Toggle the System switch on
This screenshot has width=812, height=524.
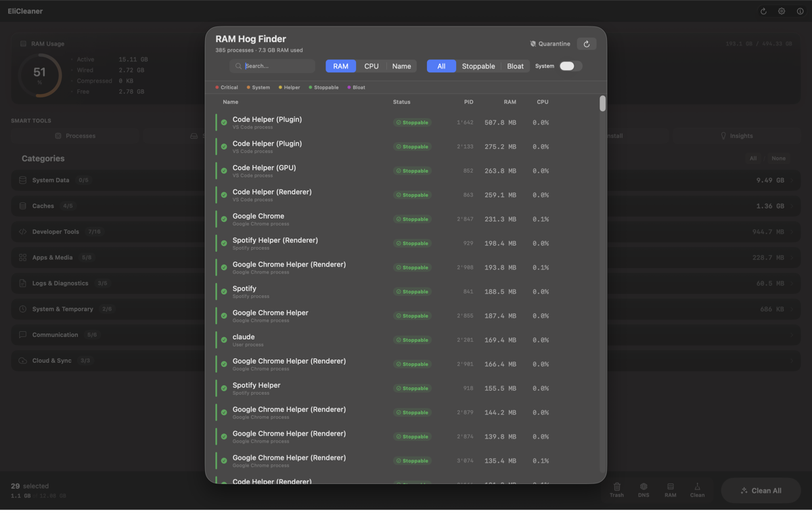pyautogui.click(x=567, y=66)
